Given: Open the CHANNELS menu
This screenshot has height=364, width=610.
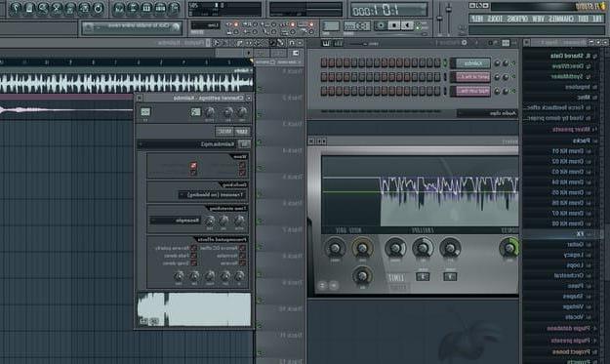Looking at the screenshot, I should 561,19.
